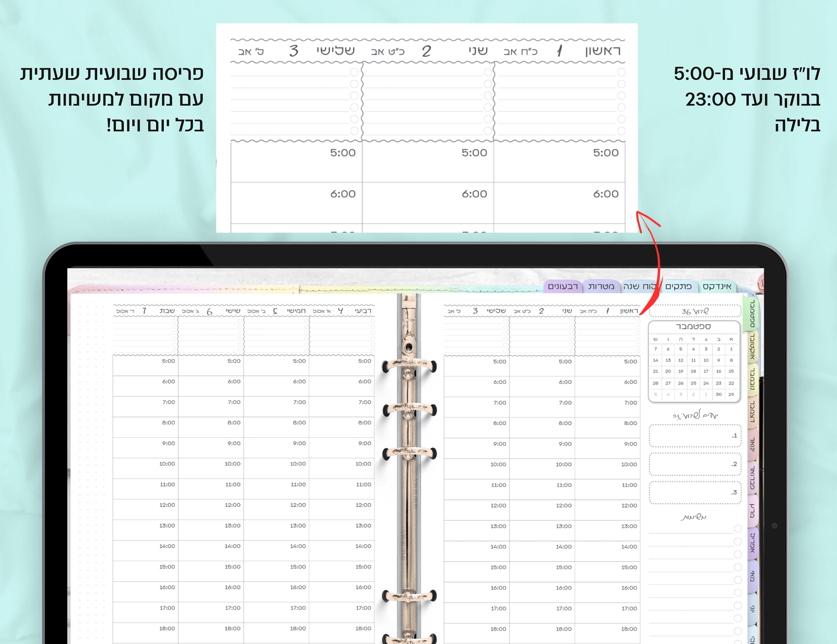Screen dimensions: 837x644
Task: Select the מרץ side tab
Action: pos(752,511)
